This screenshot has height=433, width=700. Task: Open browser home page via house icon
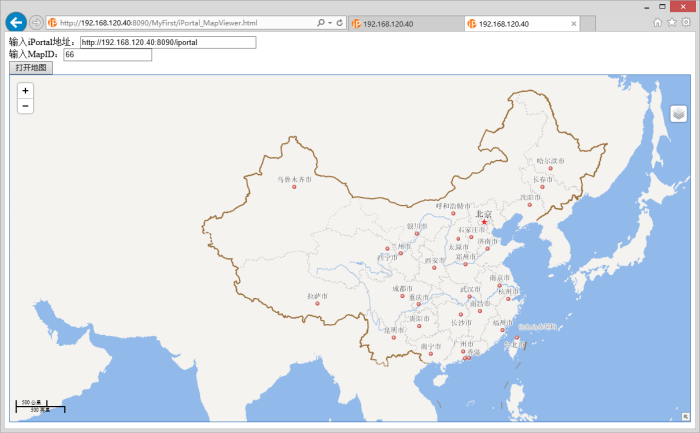click(657, 22)
